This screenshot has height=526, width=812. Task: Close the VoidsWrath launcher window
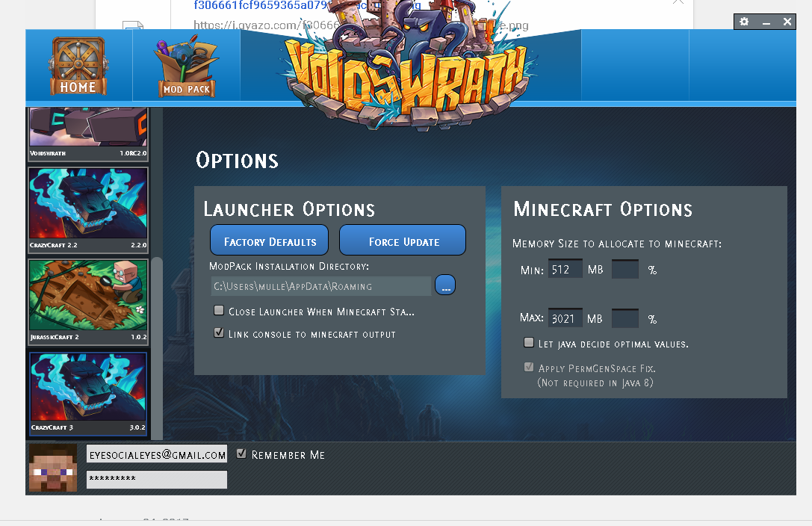[787, 22]
